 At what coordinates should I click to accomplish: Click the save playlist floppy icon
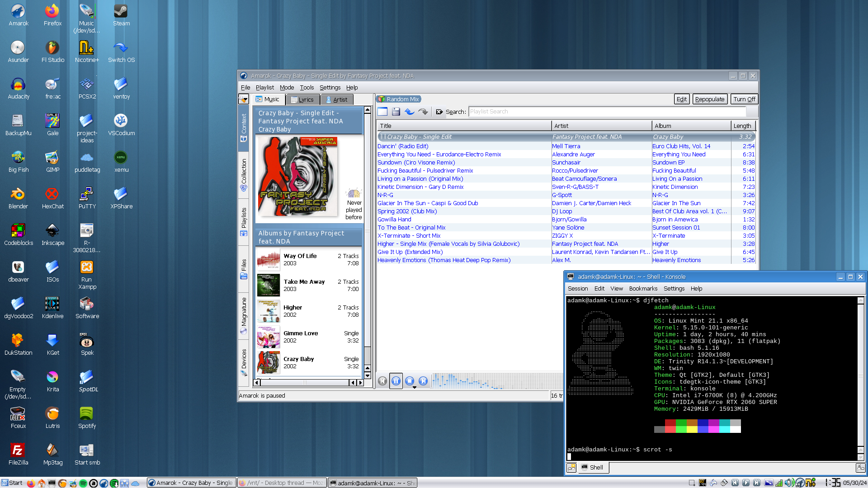(x=396, y=112)
